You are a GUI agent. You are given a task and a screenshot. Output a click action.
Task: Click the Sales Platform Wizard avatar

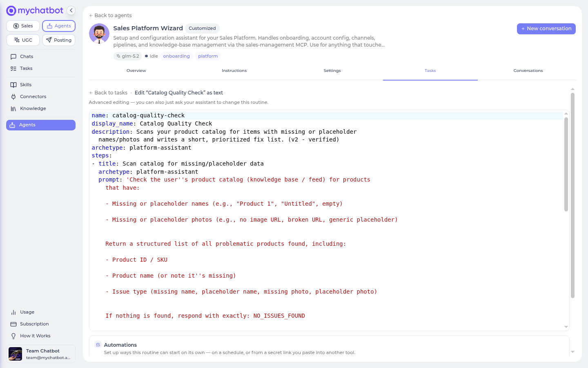(x=99, y=34)
